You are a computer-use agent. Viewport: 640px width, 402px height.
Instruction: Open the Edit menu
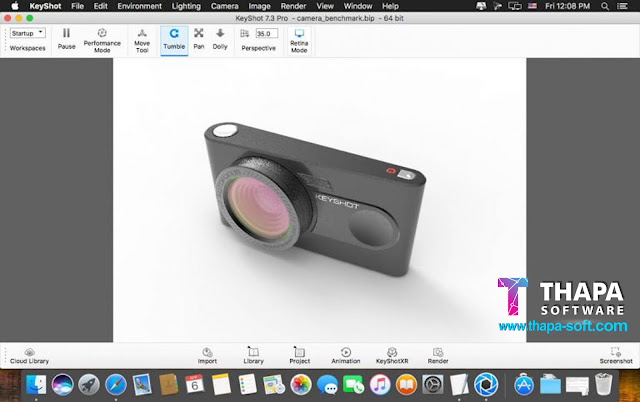100,6
